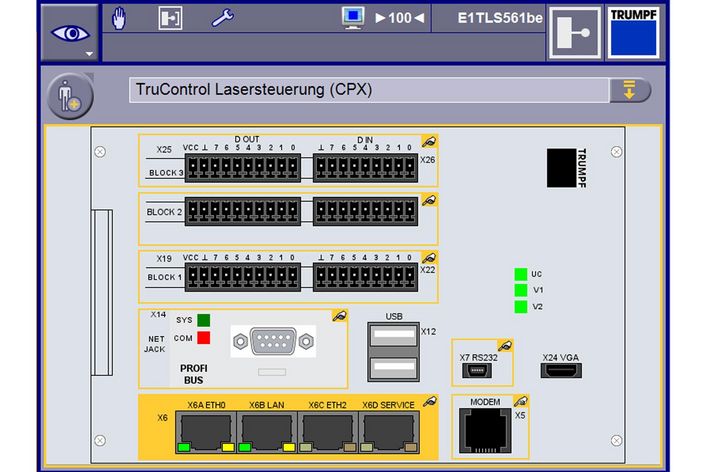Click the blue monitor icon
Screen dimensions: 708x472
pos(353,17)
